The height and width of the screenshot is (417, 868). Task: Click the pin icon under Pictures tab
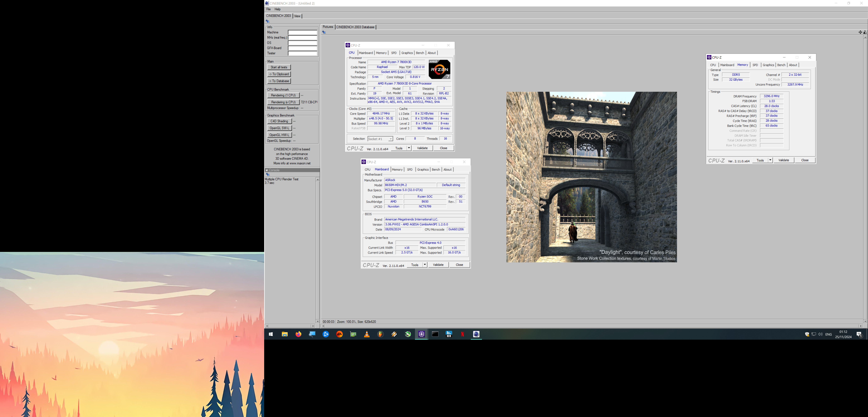pos(324,32)
